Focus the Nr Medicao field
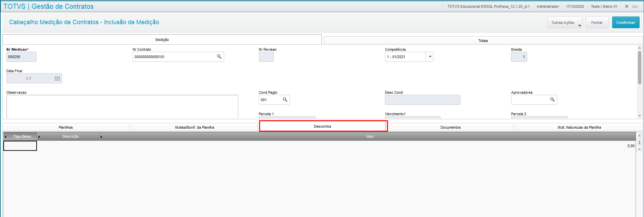The height and width of the screenshot is (217, 644). (21, 57)
